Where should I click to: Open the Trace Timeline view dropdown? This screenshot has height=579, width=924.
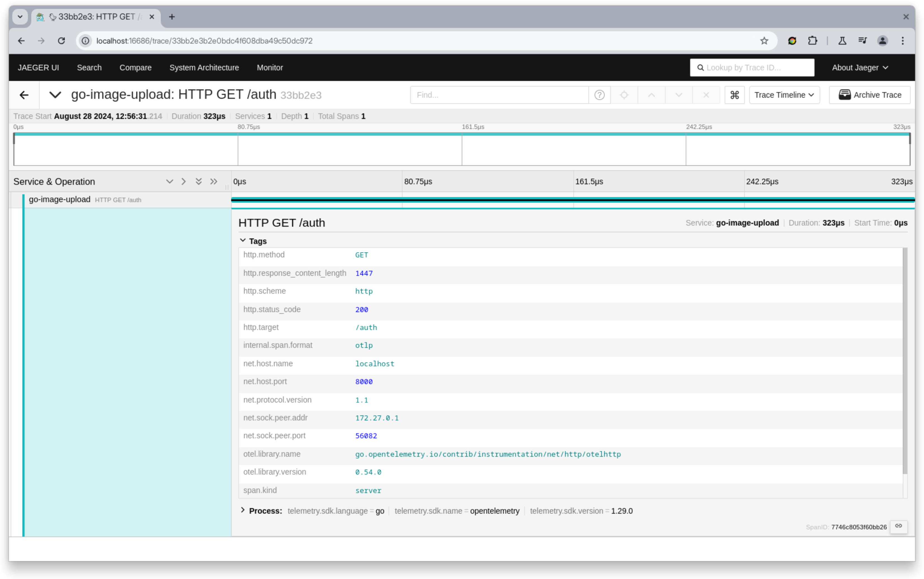pyautogui.click(x=784, y=95)
